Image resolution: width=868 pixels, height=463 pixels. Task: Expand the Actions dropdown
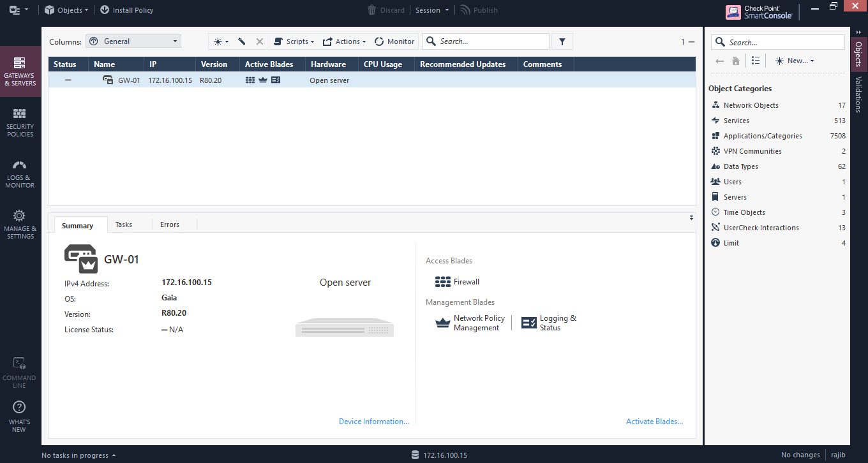344,41
